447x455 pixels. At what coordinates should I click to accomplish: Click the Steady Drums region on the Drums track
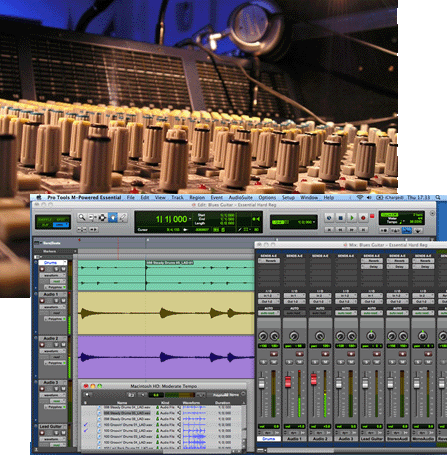click(200, 275)
